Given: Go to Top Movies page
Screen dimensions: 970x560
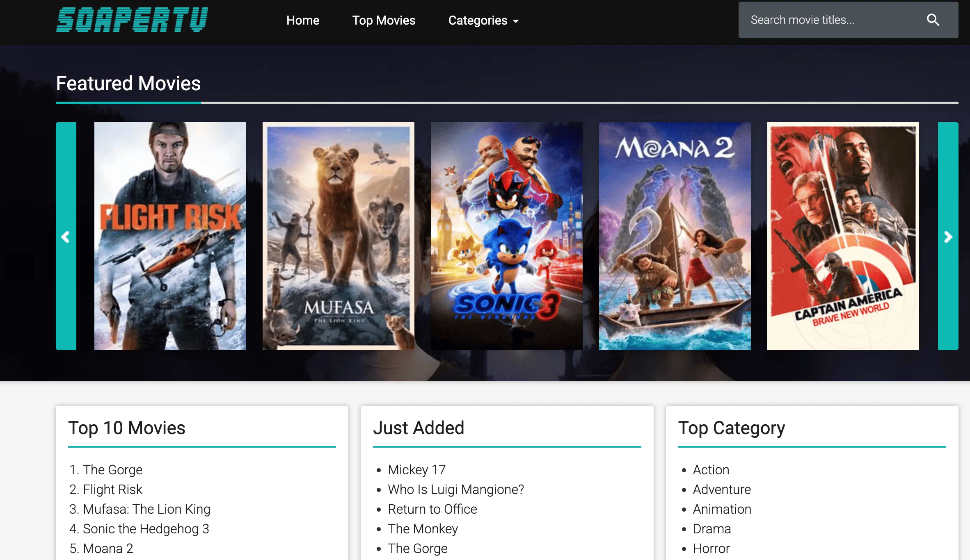Looking at the screenshot, I should pos(384,20).
